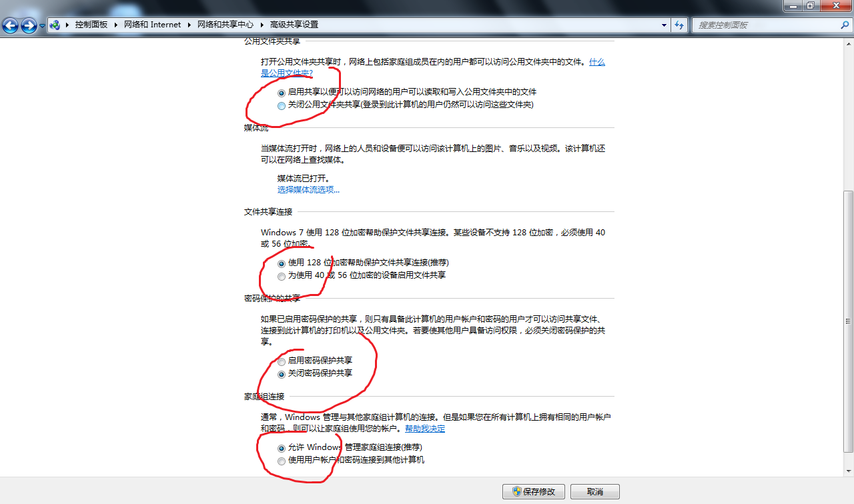The height and width of the screenshot is (504, 854).
Task: Go forward with the Forward arrow button
Action: (x=29, y=25)
